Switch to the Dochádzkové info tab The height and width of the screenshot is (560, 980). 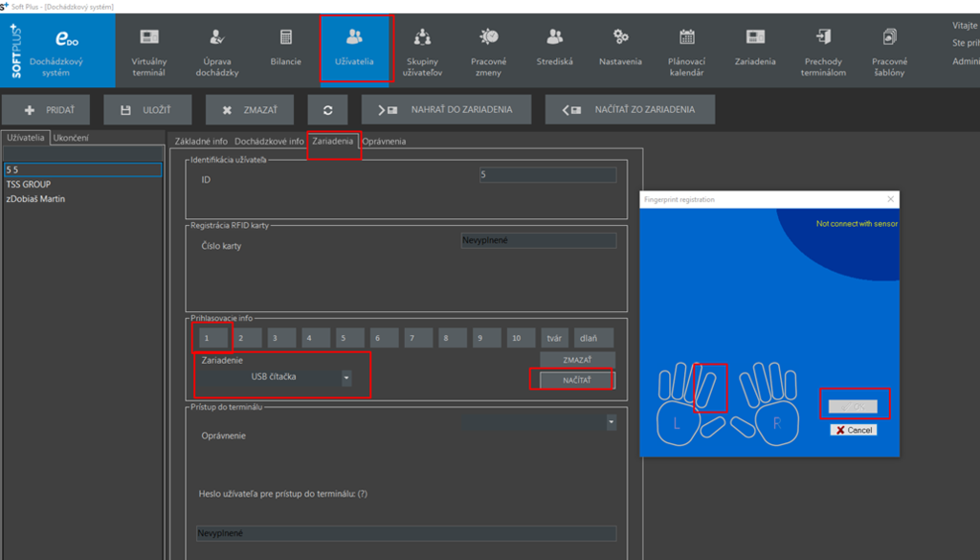point(269,142)
